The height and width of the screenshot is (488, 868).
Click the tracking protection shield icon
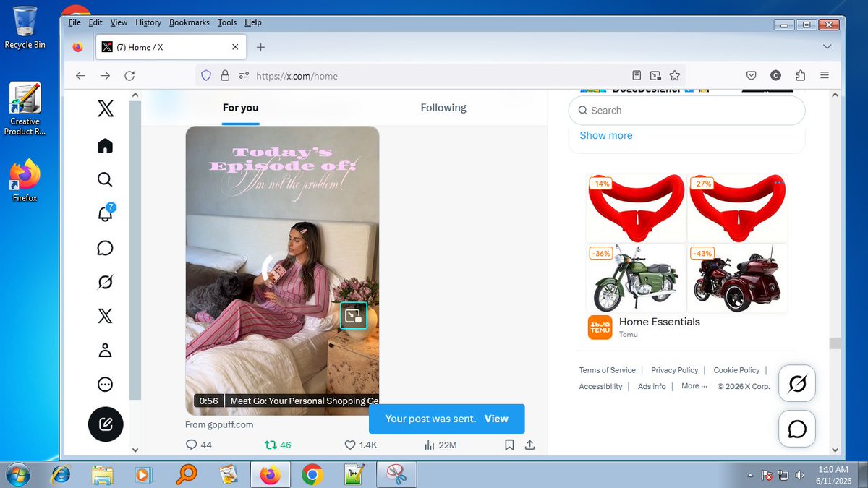[206, 75]
